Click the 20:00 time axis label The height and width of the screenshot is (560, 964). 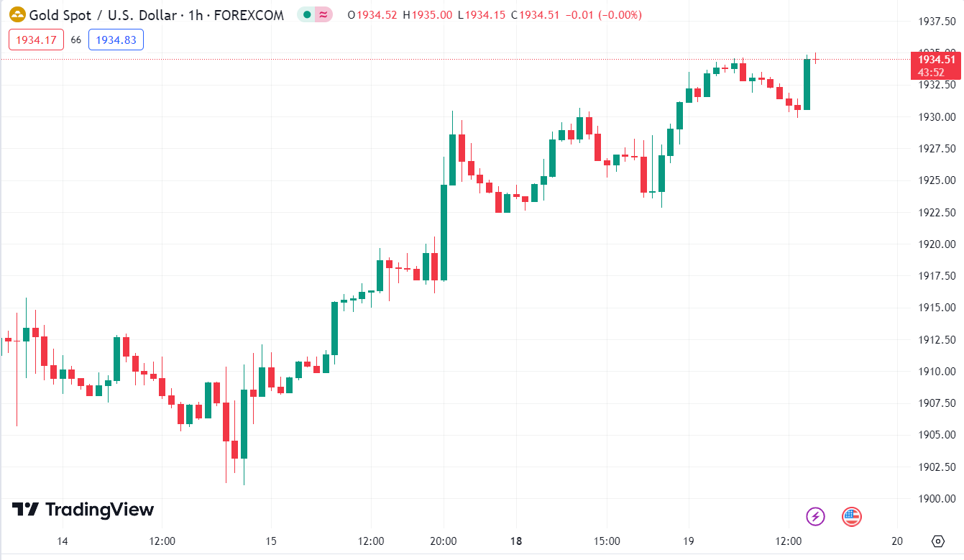click(444, 541)
